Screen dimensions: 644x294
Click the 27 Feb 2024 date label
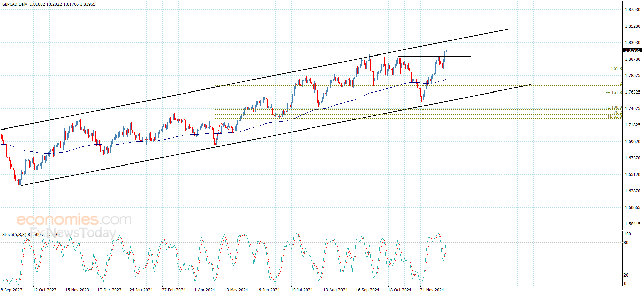coord(174,290)
